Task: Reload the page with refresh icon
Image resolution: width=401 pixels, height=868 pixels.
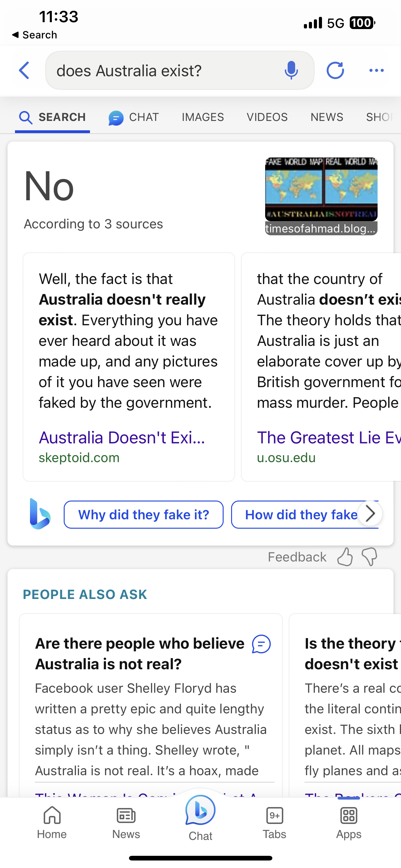Action: [x=335, y=70]
